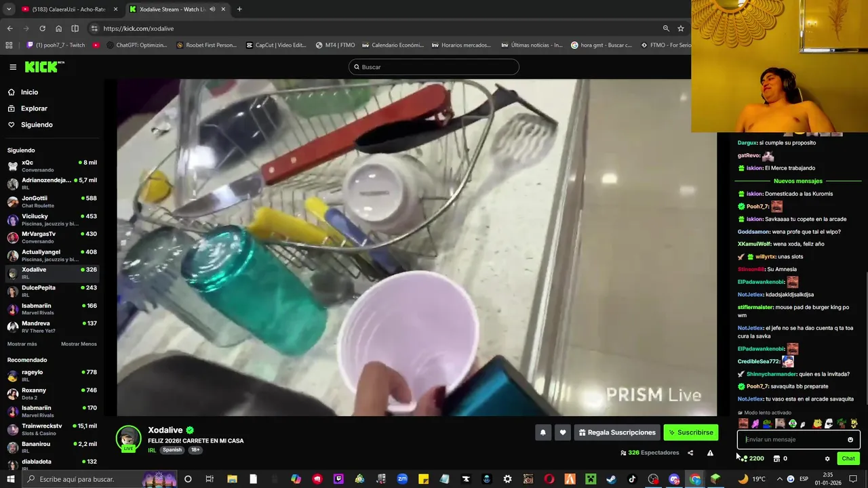Open browser apps grid in bookmarks bar

click(9, 45)
